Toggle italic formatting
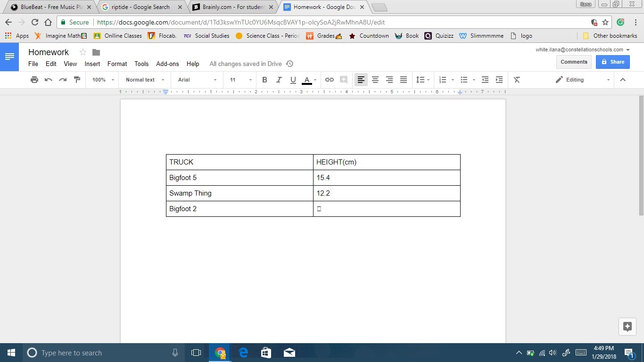The image size is (644, 362). point(279,80)
